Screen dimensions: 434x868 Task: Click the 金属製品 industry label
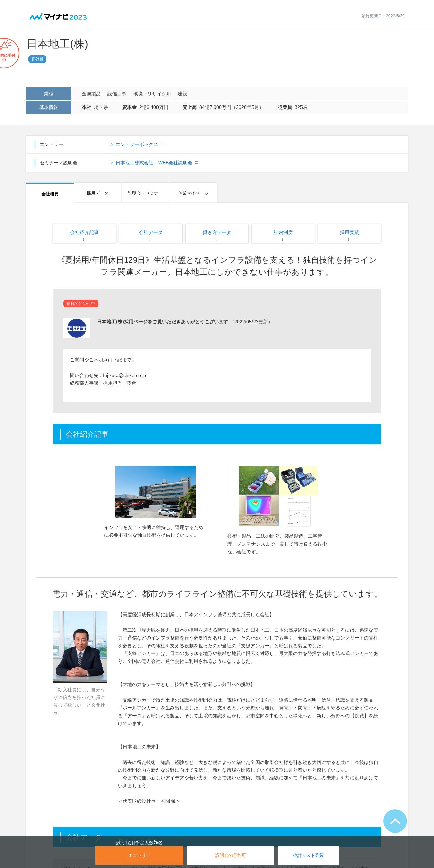click(x=91, y=94)
